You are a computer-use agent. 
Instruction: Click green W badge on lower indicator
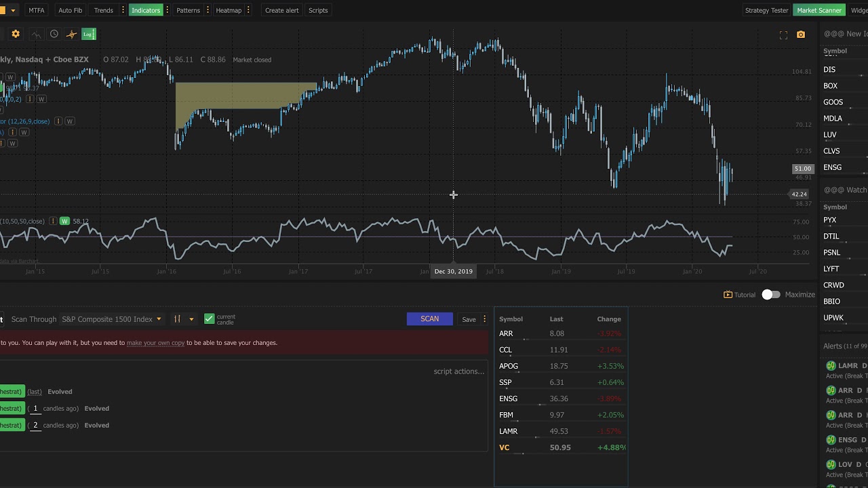[64, 221]
